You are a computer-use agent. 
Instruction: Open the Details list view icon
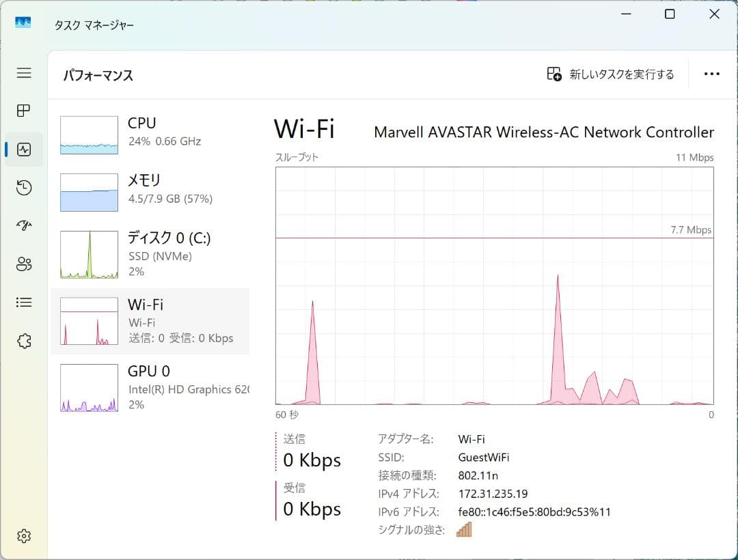pyautogui.click(x=24, y=302)
